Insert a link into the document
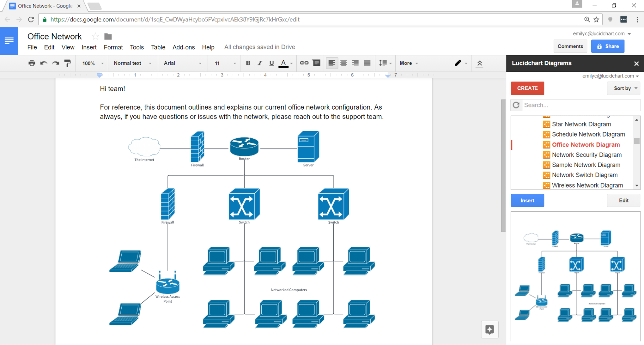Viewport: 644px width, 345px height. pyautogui.click(x=304, y=63)
